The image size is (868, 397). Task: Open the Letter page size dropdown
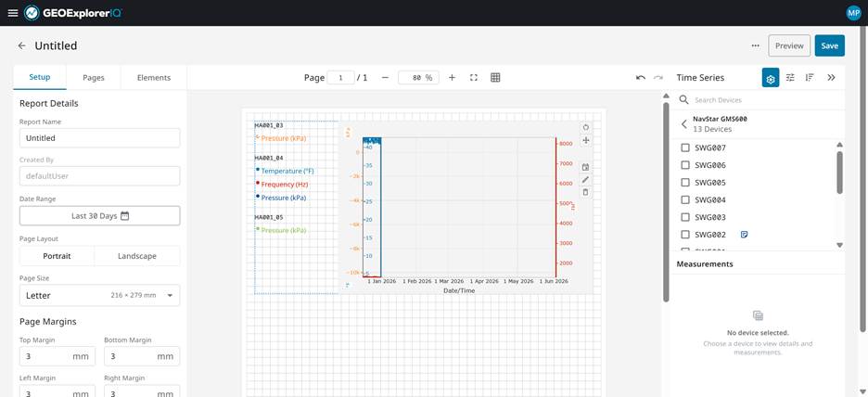click(x=99, y=296)
